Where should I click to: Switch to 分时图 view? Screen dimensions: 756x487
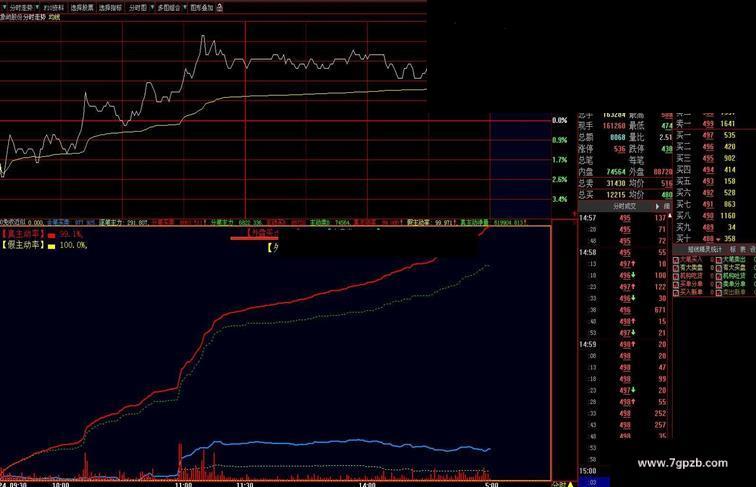137,8
